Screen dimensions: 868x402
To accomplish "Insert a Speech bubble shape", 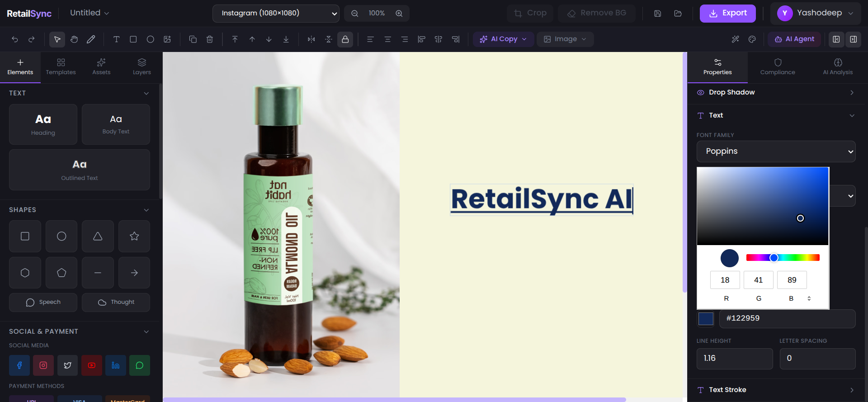I will [43, 303].
